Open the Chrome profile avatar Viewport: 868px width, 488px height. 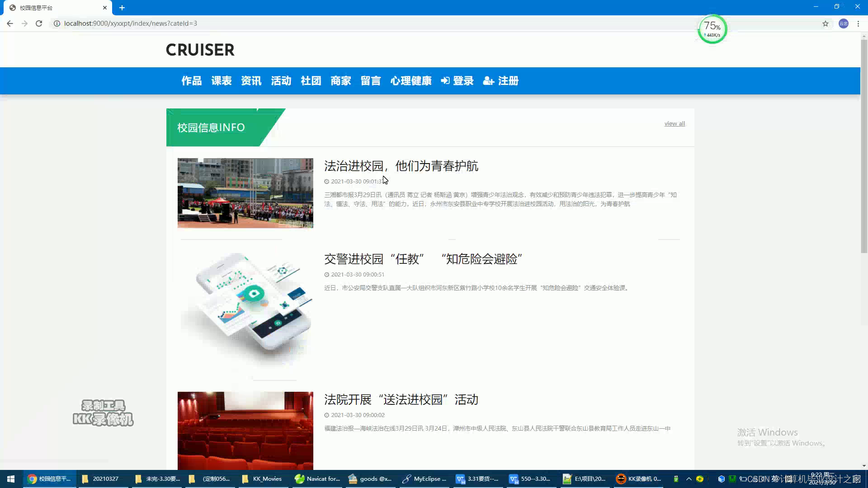pyautogui.click(x=844, y=23)
